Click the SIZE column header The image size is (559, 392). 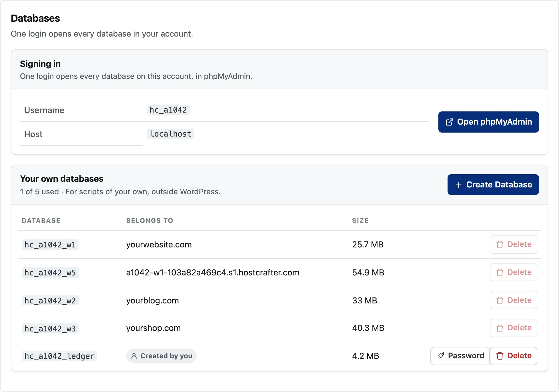click(360, 221)
